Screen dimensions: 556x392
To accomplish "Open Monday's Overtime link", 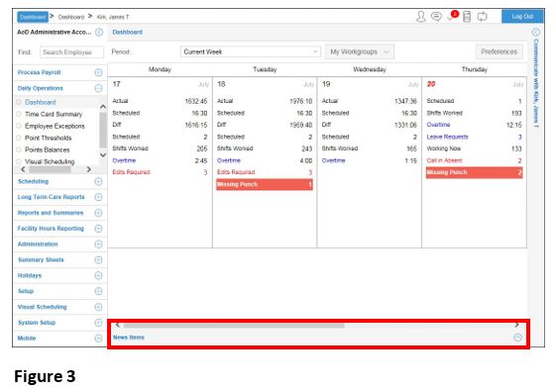I will 124,160.
